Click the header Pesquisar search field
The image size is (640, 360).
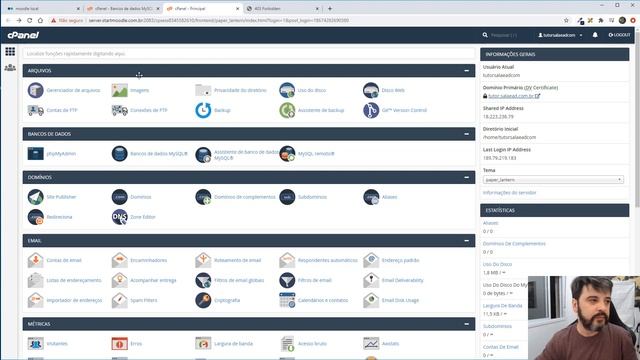pos(504,35)
